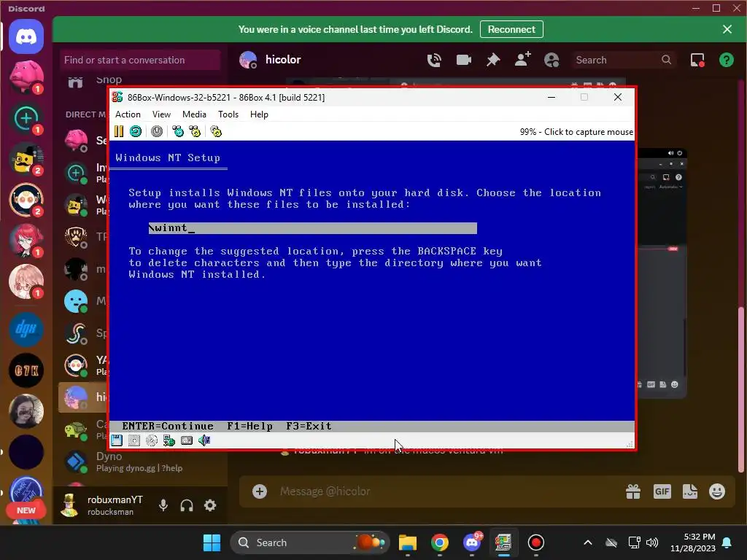Click Add a Server plus icon
Screen dimensions: 747x560
click(26, 119)
